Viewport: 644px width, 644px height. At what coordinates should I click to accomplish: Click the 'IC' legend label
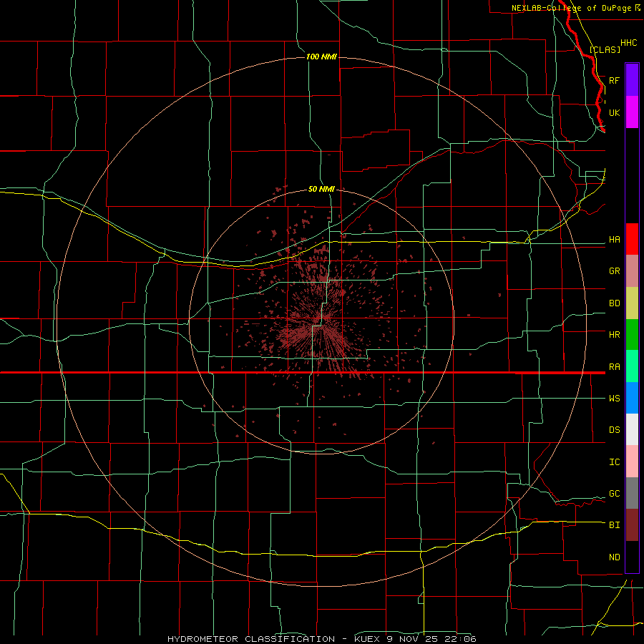coord(614,462)
